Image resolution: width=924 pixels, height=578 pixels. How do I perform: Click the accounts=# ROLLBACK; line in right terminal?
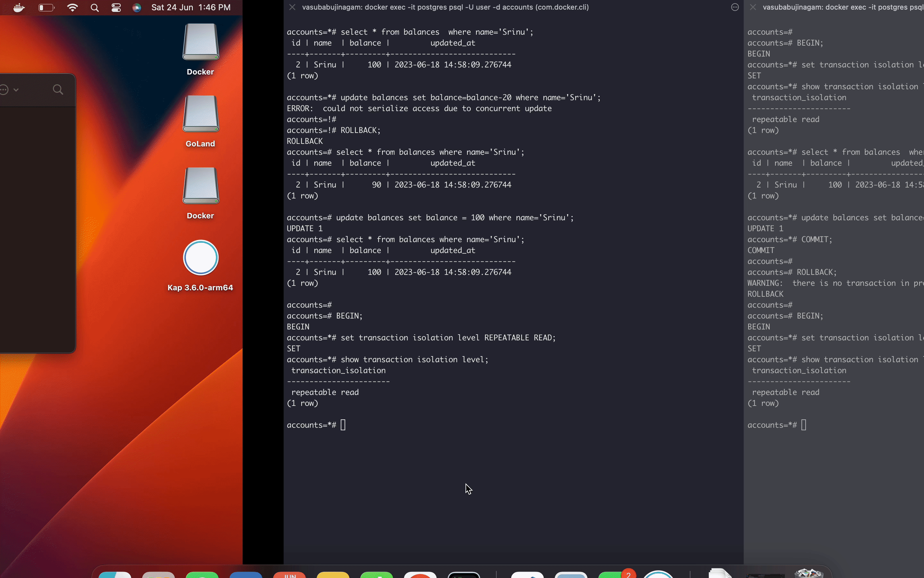click(x=792, y=272)
